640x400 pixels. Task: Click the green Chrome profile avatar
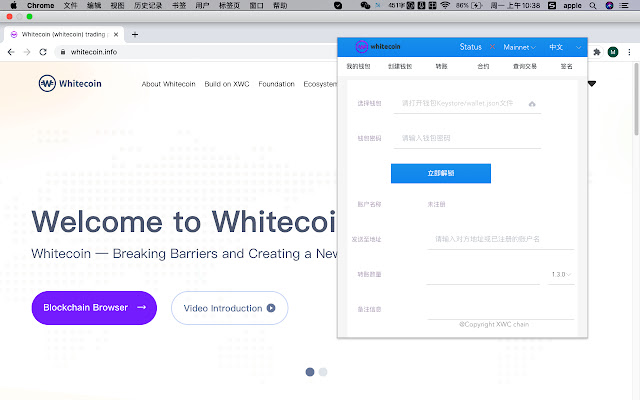(613, 52)
